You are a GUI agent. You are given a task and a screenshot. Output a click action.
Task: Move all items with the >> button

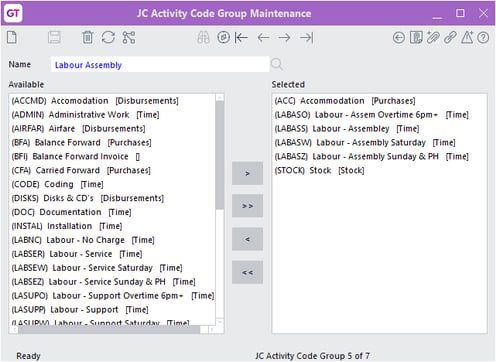click(247, 206)
